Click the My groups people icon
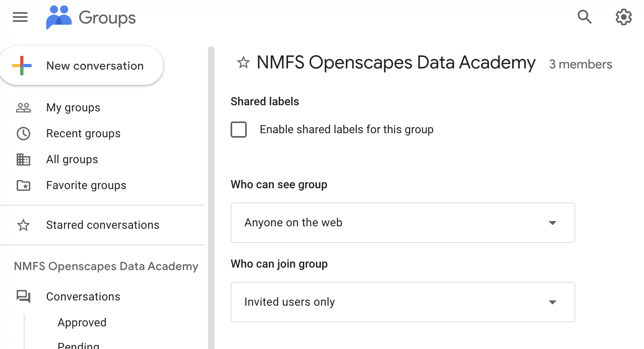Image resolution: width=644 pixels, height=349 pixels. pyautogui.click(x=23, y=108)
